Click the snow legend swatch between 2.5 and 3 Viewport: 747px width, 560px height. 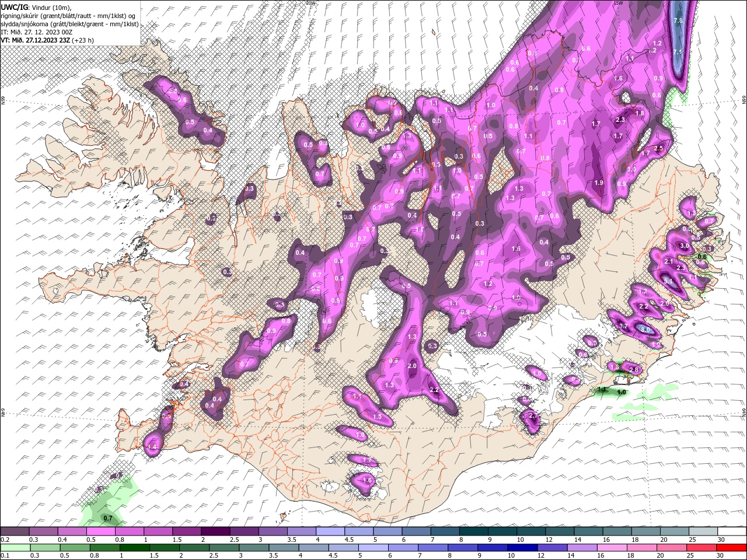pyautogui.click(x=244, y=531)
